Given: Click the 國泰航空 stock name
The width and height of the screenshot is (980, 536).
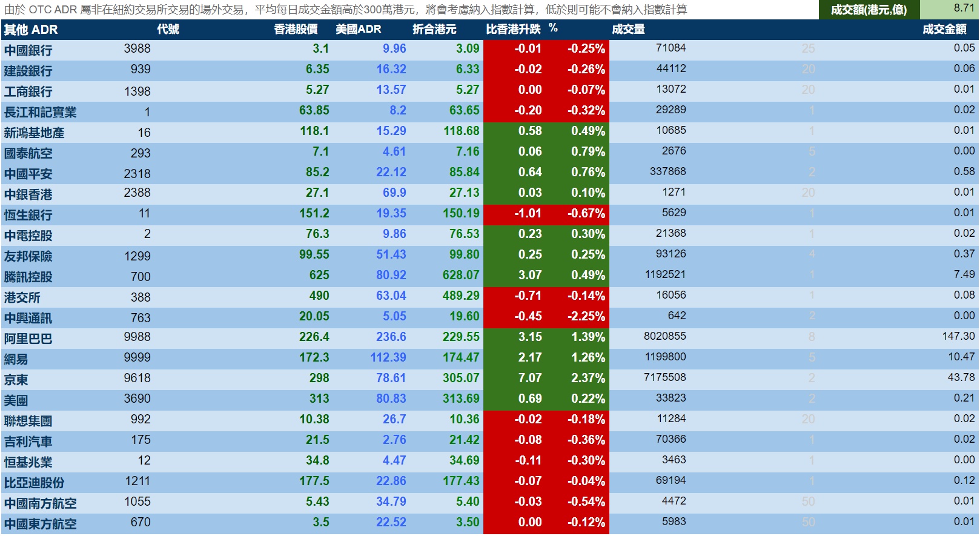Looking at the screenshot, I should [x=28, y=153].
